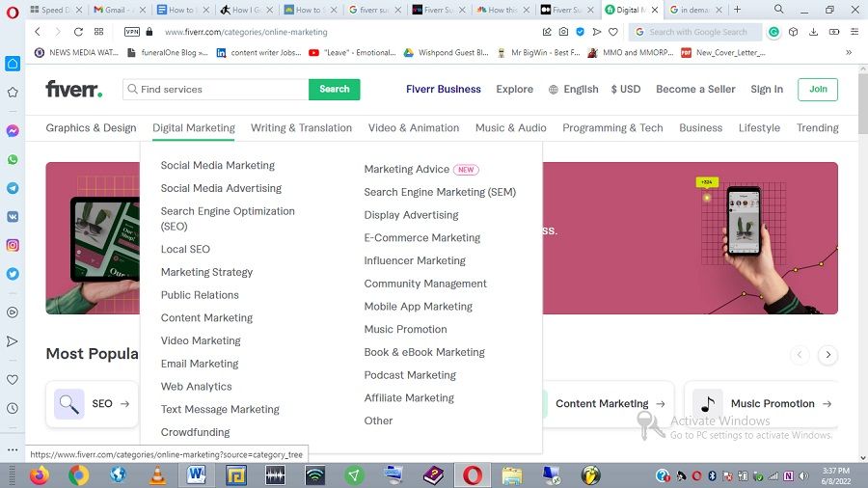Viewport: 868px width, 488px height.
Task: Open Instagram in the sidebar
Action: click(13, 245)
